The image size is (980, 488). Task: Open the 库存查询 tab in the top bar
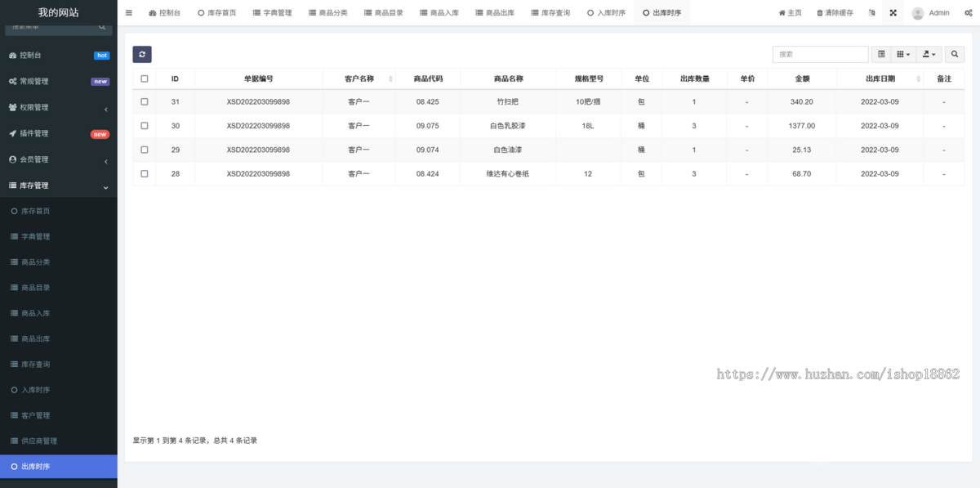pos(550,12)
